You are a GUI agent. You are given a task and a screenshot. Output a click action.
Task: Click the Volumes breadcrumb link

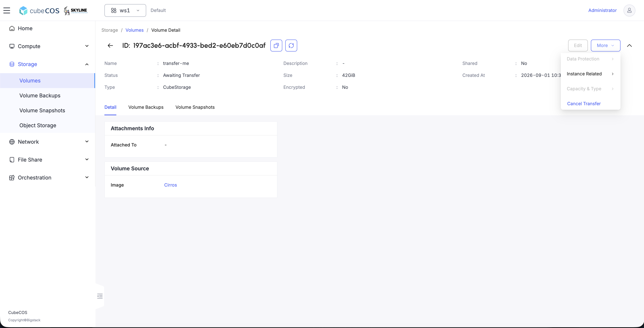[x=134, y=30]
